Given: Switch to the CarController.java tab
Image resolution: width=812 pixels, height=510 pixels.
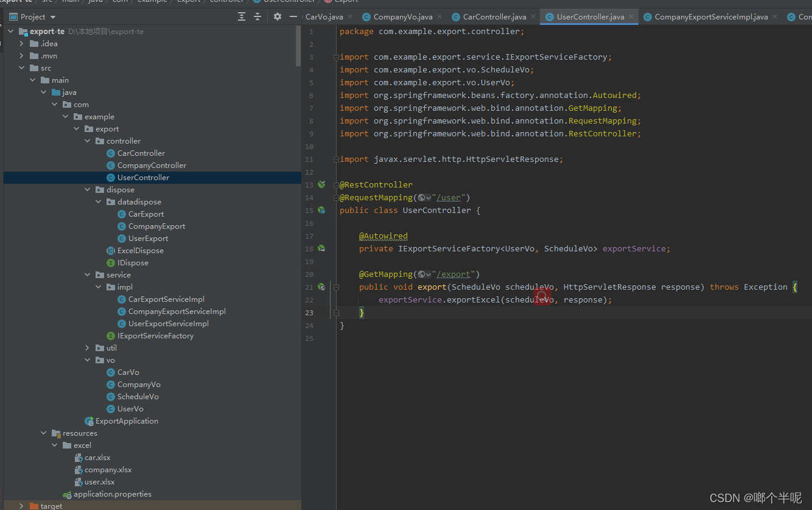Looking at the screenshot, I should (494, 17).
